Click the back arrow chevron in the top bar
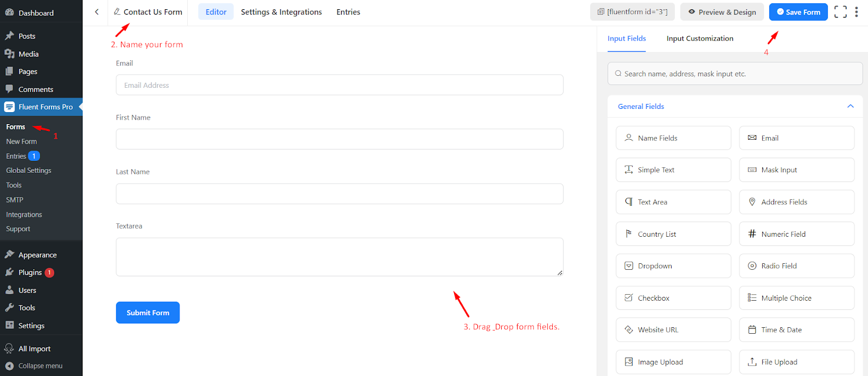 point(97,12)
